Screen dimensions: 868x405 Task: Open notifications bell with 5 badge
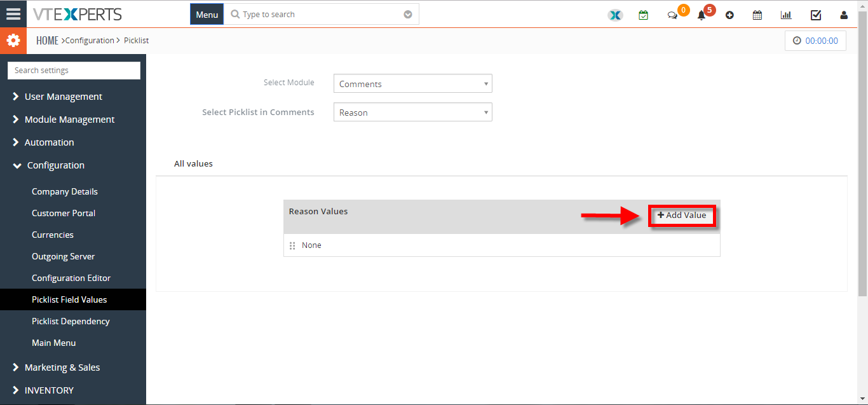(702, 15)
